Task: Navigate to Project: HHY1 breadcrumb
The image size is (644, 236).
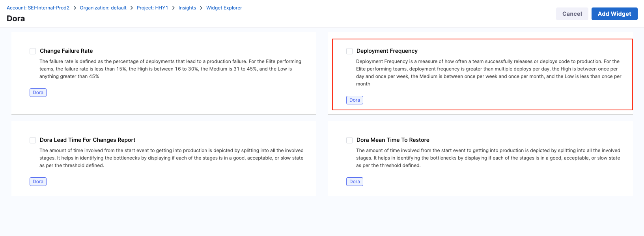Action: click(152, 8)
